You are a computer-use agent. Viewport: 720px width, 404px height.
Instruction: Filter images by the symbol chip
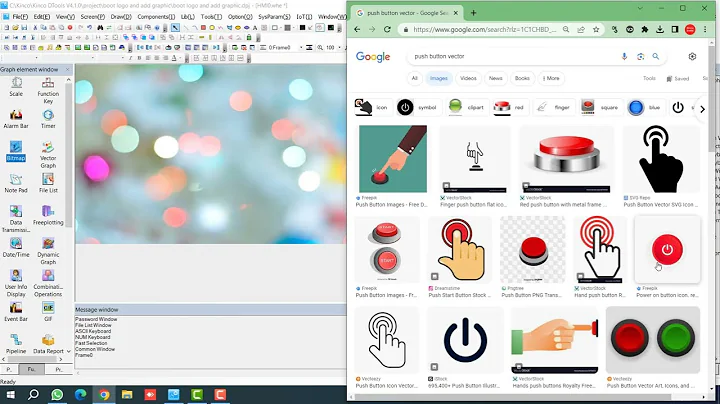point(420,107)
